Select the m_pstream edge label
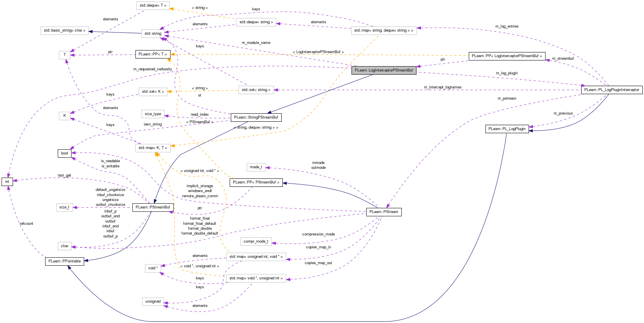 507,98
